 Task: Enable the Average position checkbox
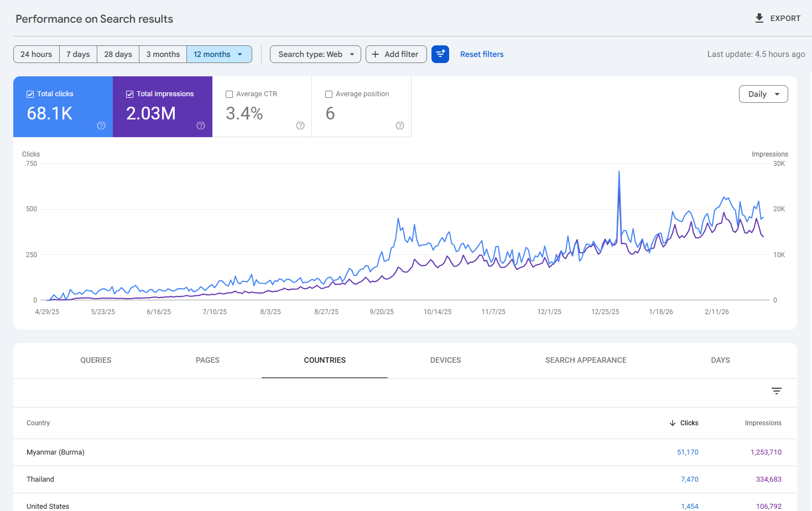click(329, 94)
